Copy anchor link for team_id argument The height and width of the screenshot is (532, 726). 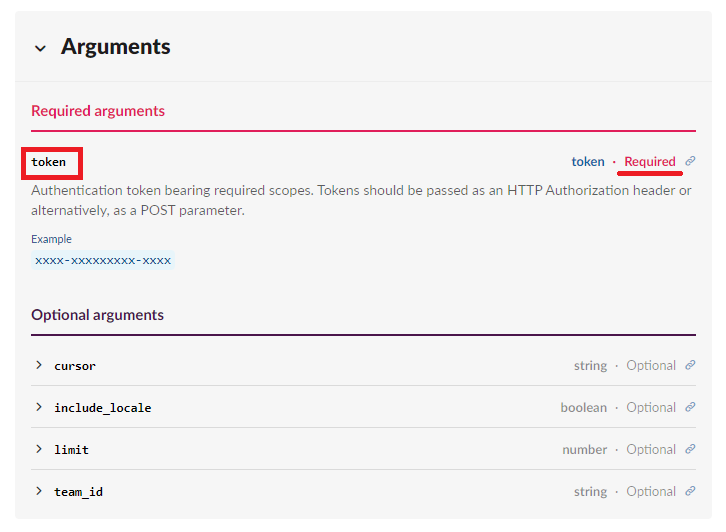690,492
